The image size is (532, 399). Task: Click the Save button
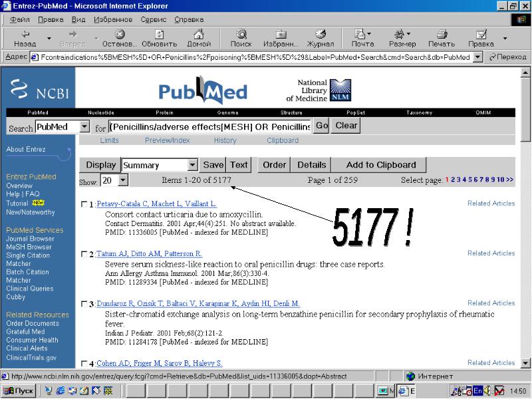point(213,165)
